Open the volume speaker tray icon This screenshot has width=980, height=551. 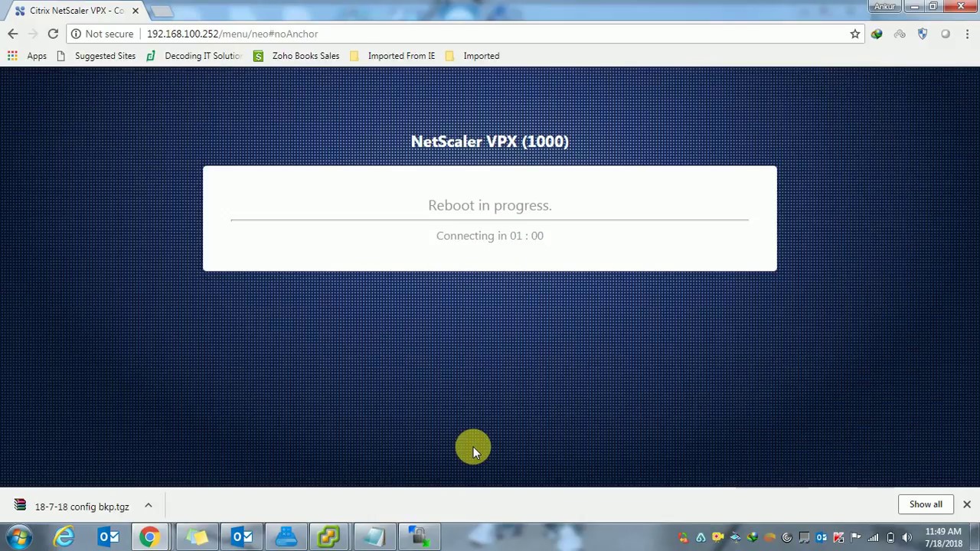tap(907, 538)
